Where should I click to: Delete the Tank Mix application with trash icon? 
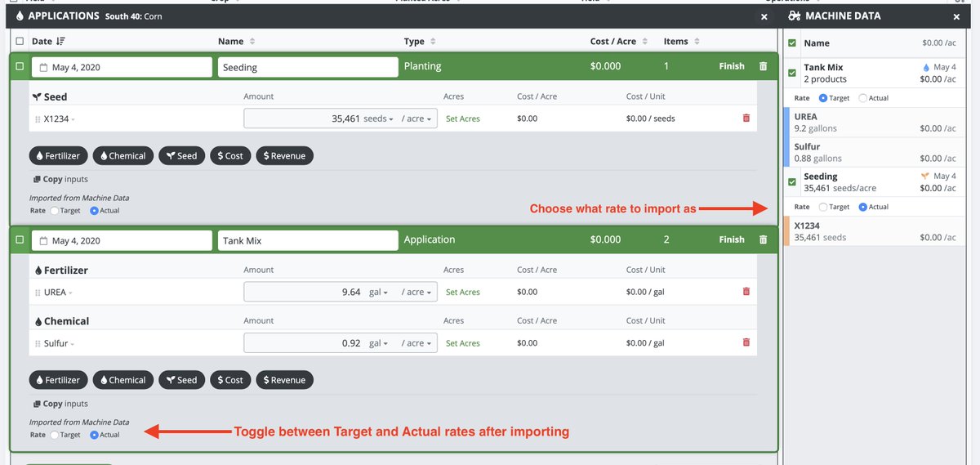pos(763,239)
